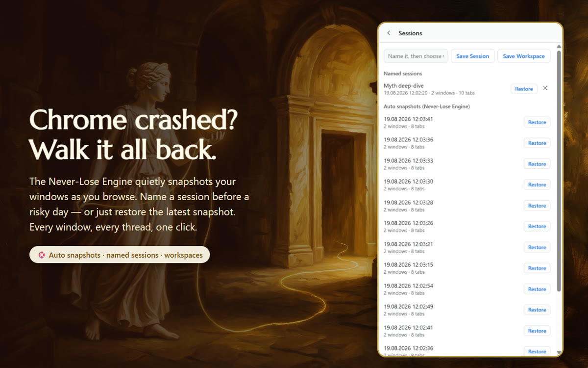Restore the 12:03:28 snapshot

(x=537, y=206)
